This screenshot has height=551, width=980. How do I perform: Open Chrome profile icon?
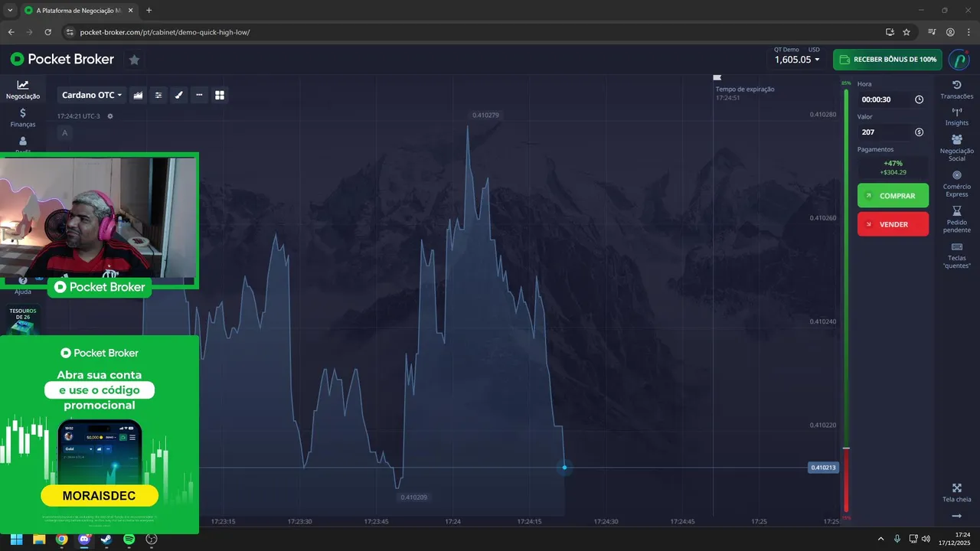tap(950, 32)
